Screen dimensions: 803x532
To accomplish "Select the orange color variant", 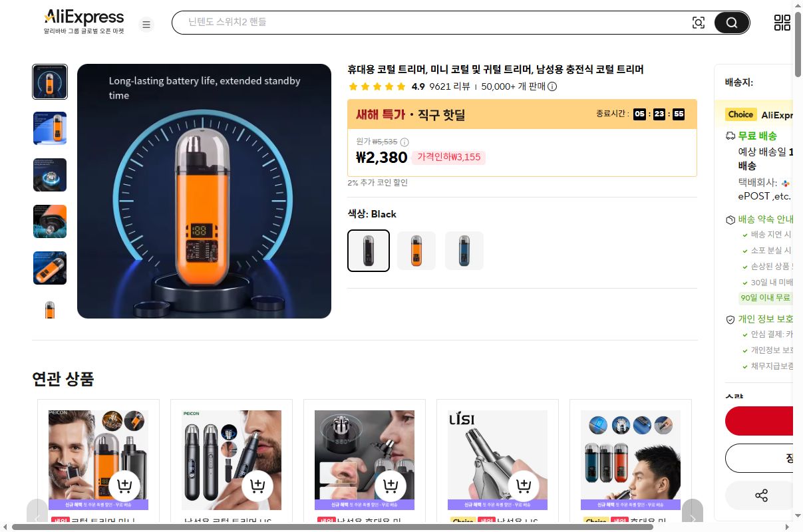I will click(x=416, y=251).
